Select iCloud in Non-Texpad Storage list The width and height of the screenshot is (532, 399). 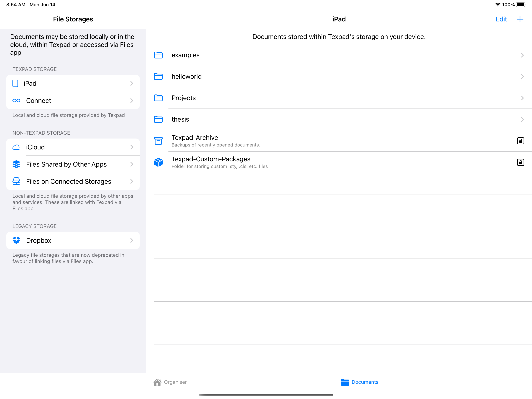tap(73, 147)
